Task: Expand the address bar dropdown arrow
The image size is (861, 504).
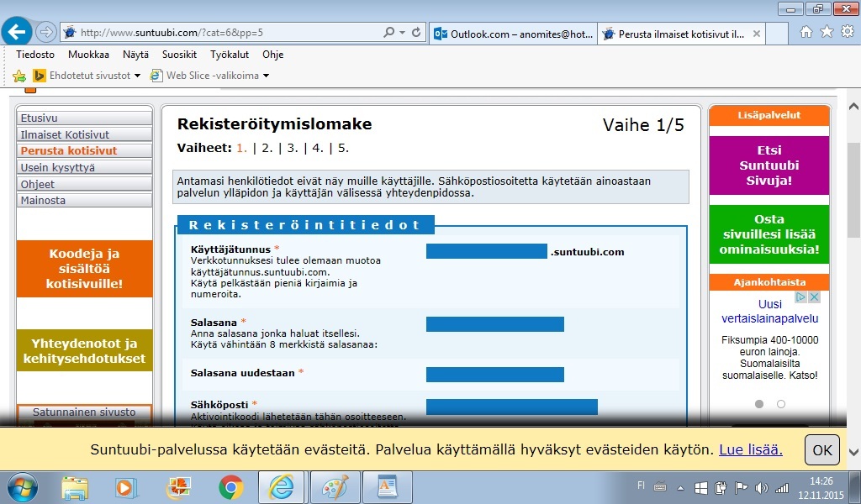Action: 402,33
